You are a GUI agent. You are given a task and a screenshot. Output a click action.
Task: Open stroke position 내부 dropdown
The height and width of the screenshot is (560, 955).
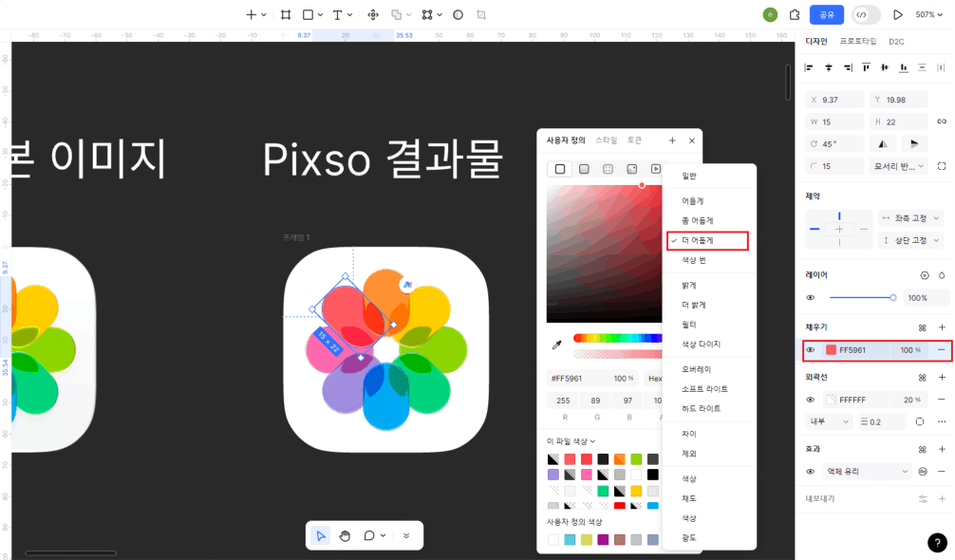click(829, 421)
